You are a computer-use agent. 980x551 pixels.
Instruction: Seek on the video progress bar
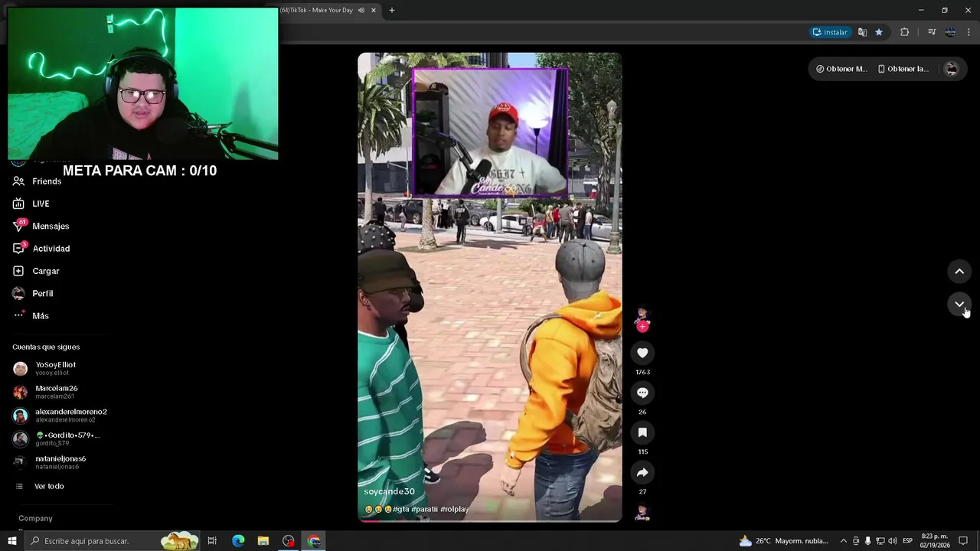(x=489, y=521)
